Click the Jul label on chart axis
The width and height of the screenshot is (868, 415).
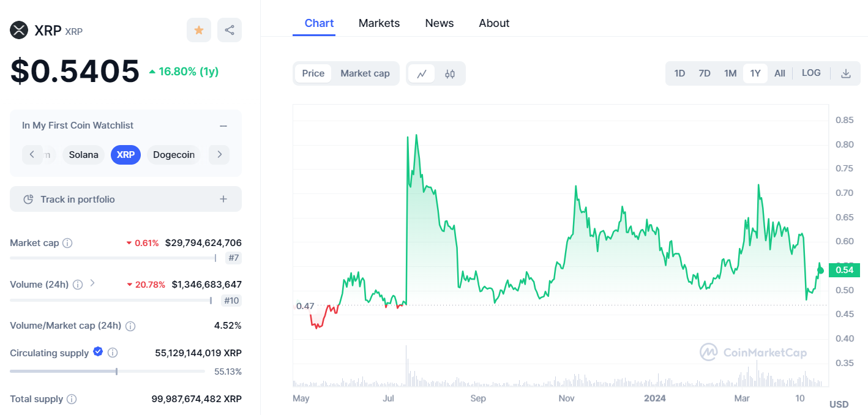(388, 398)
